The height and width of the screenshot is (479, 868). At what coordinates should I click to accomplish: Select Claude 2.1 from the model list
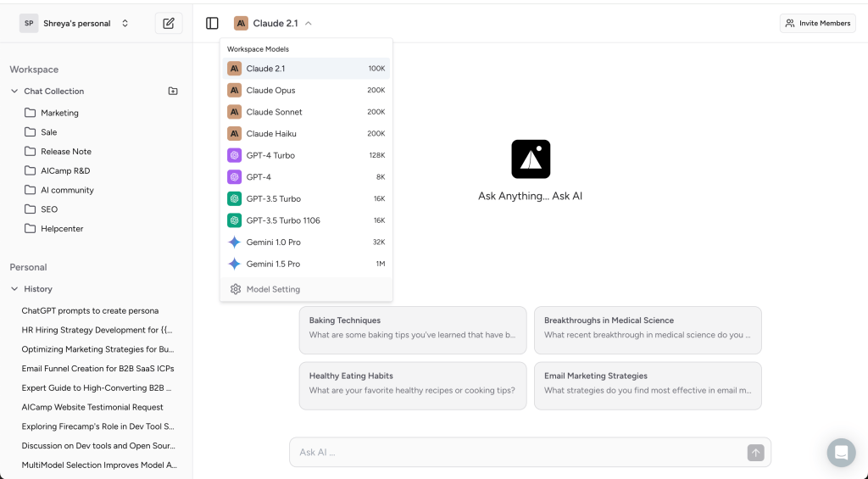[306, 69]
